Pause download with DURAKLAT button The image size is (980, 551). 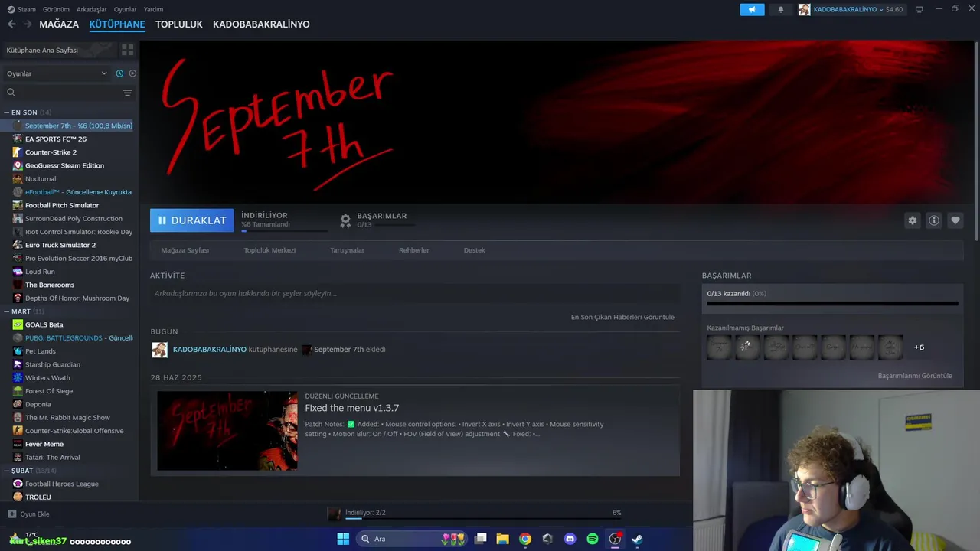point(192,220)
